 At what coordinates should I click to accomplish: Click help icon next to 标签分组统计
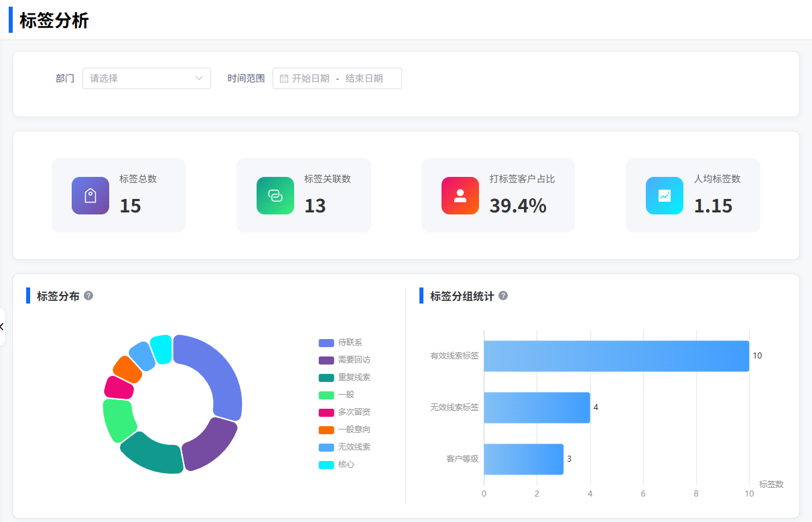(503, 296)
